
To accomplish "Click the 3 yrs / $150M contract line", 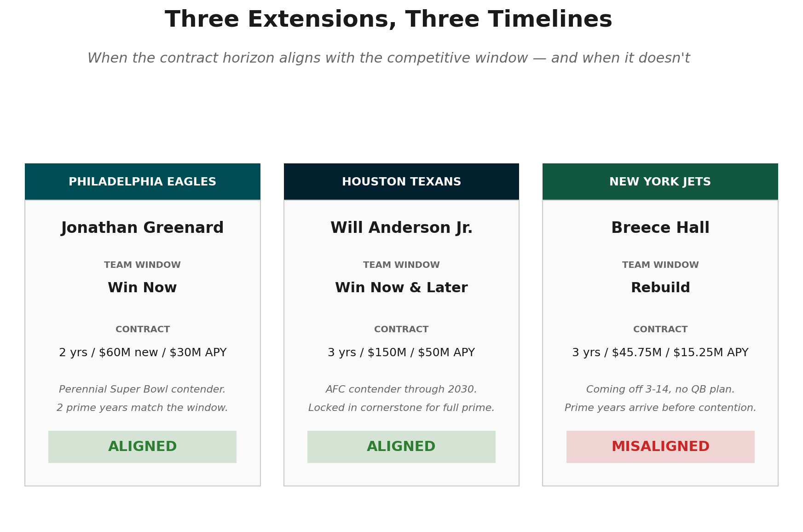I will tap(401, 353).
